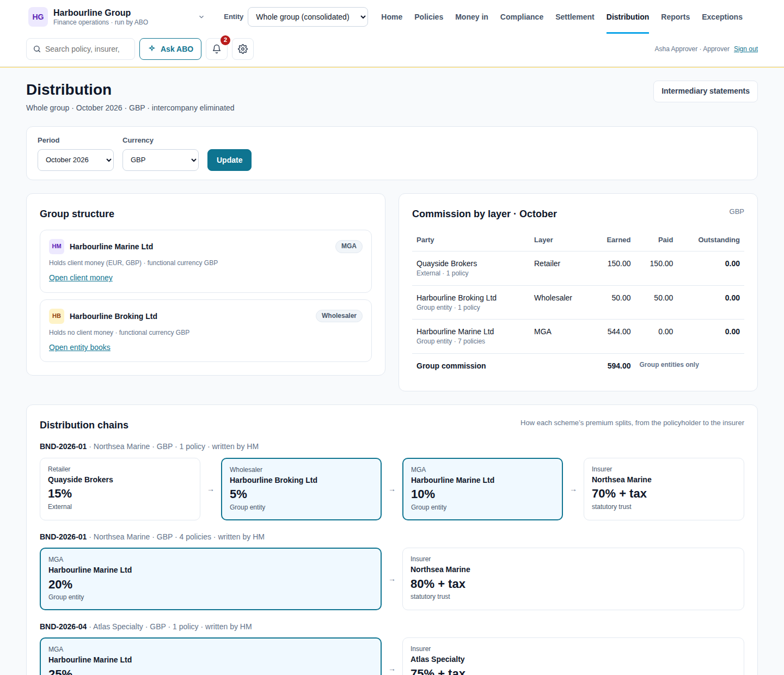The image size is (784, 675).
Task: Click the Earned column header
Action: [x=618, y=240]
